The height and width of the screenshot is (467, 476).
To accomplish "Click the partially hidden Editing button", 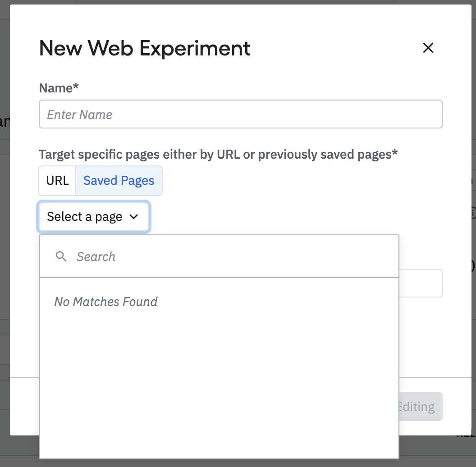I will pyautogui.click(x=421, y=407).
